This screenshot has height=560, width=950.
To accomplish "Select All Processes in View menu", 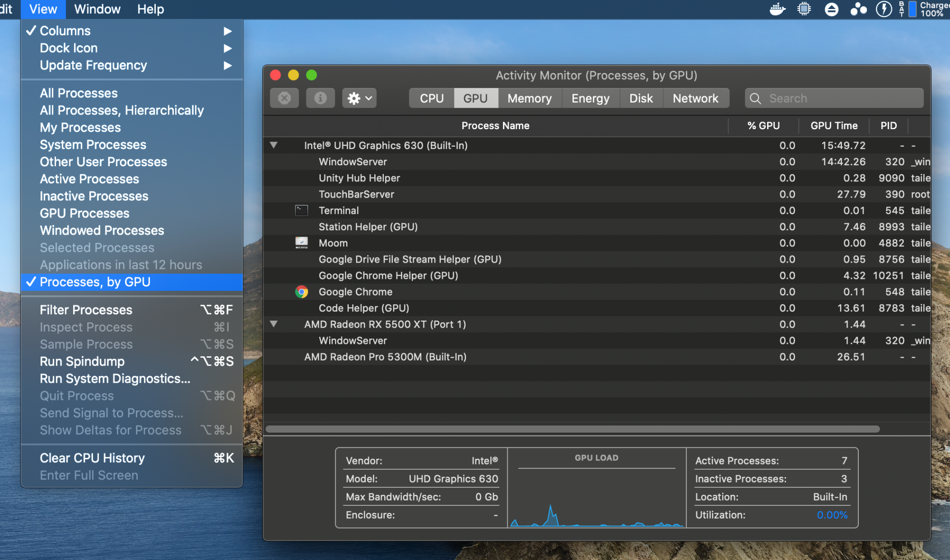I will coord(132,93).
